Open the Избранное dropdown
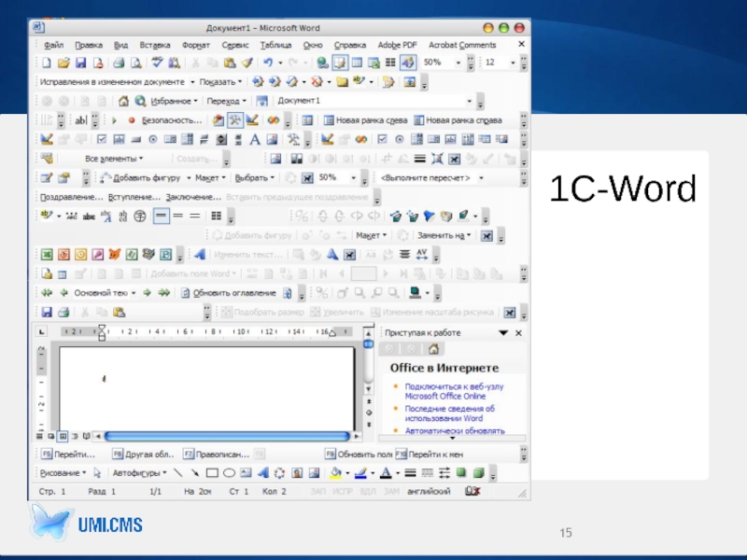 tap(174, 101)
